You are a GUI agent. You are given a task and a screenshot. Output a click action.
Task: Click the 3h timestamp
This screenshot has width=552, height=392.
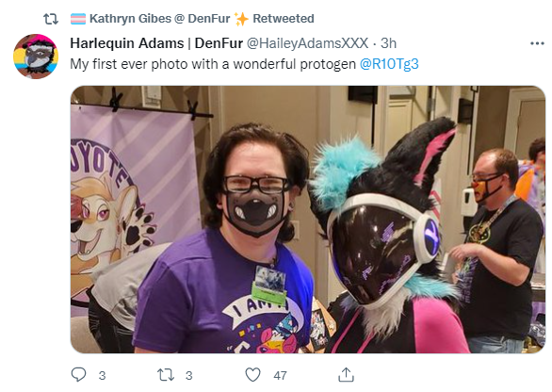tap(389, 43)
